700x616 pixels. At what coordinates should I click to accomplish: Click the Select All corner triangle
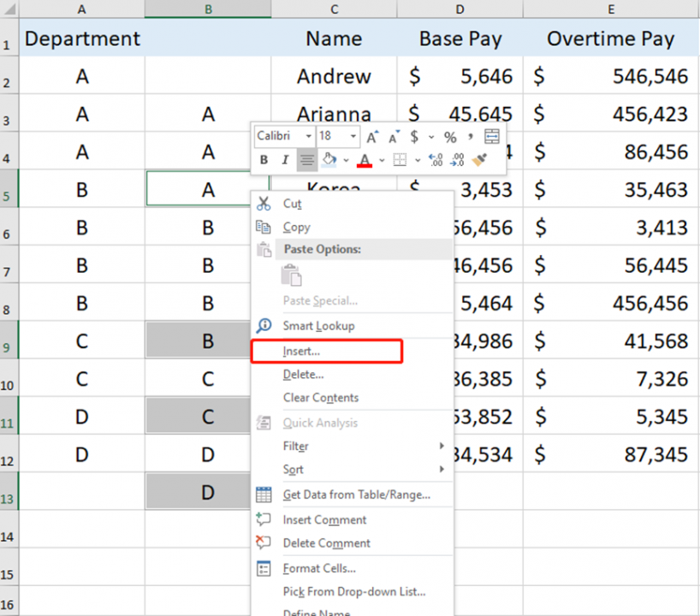tap(9, 9)
